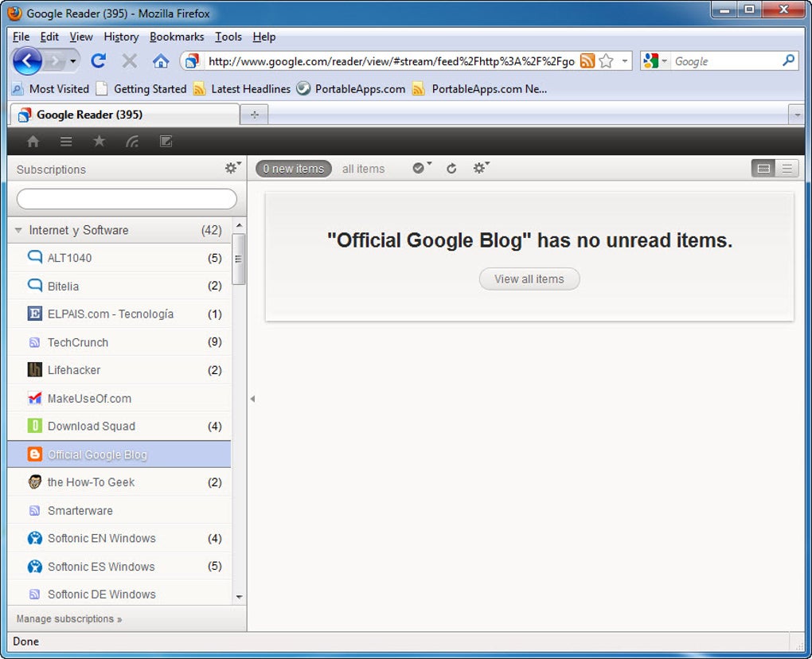Image resolution: width=812 pixels, height=659 pixels.
Task: Open Mark all as read dropdown
Action: pyautogui.click(x=422, y=167)
